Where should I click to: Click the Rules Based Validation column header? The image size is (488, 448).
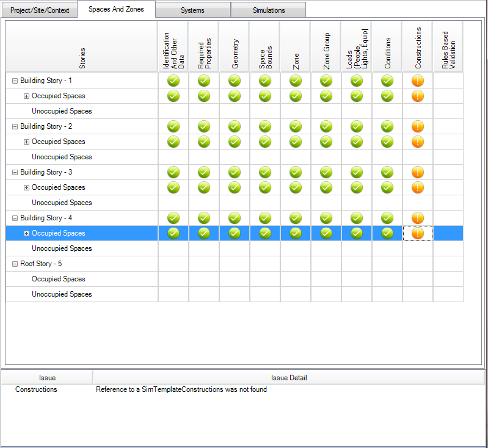[448, 46]
